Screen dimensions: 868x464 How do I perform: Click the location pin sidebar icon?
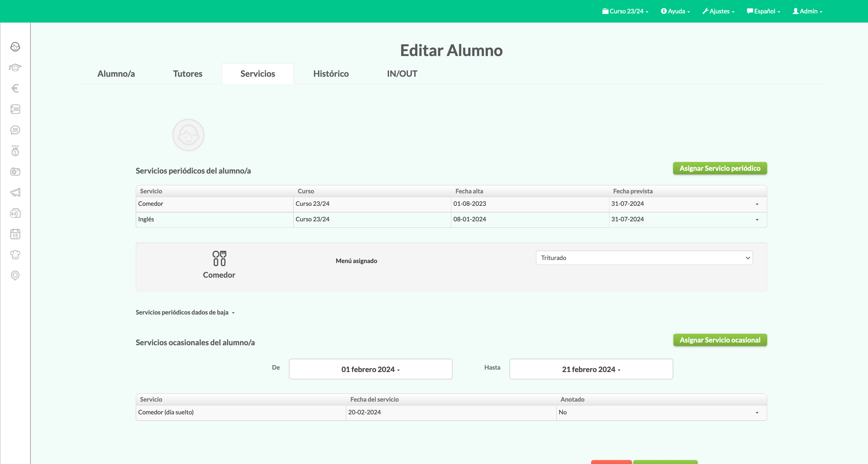[x=15, y=276]
